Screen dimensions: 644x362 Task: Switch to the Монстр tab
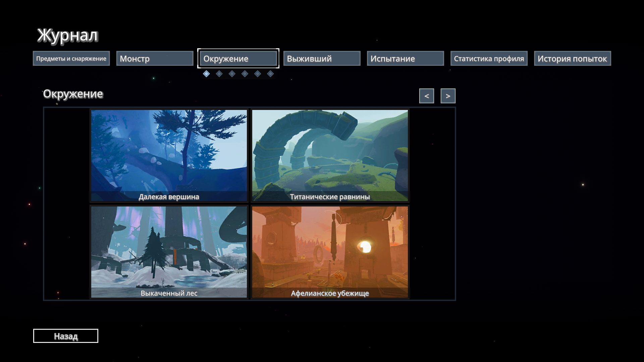pyautogui.click(x=155, y=58)
